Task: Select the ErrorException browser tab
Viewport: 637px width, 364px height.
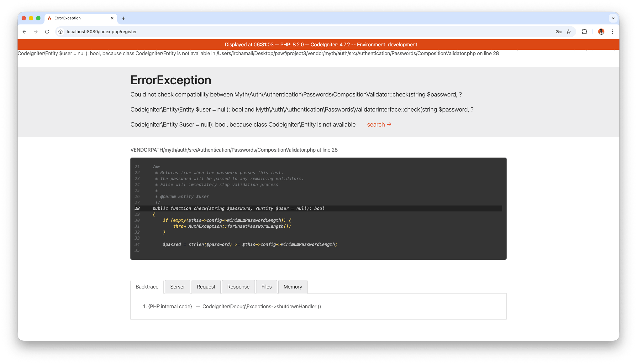Action: tap(81, 18)
